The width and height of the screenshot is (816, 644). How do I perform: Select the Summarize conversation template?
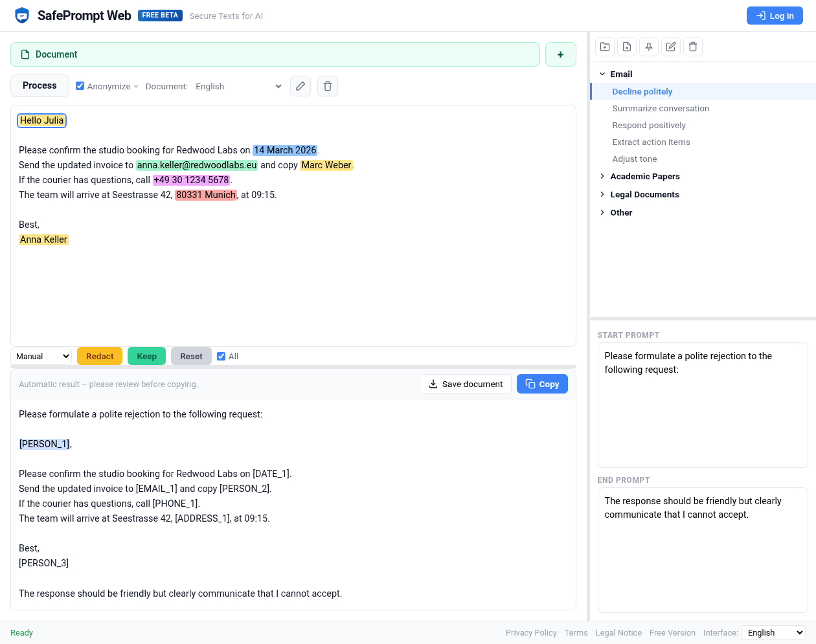tap(661, 108)
